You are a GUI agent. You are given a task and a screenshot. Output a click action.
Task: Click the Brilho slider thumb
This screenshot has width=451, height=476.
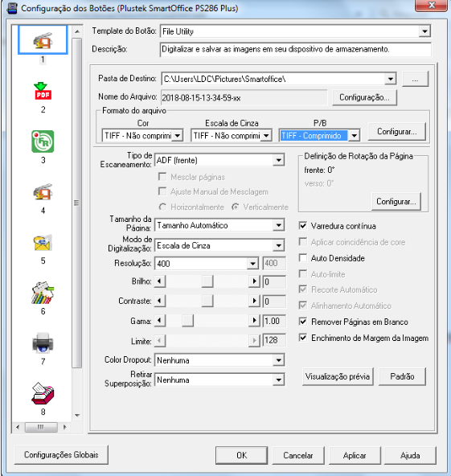[207, 281]
